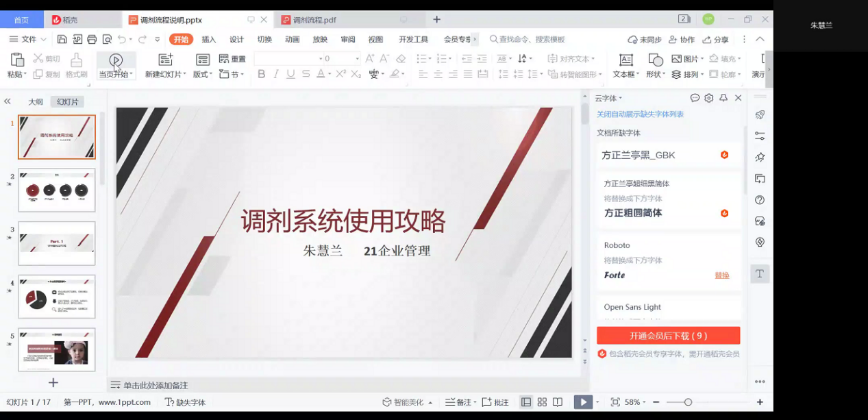Open settings gear in 云字体 panel
Viewport: 868px width, 420px height.
(709, 98)
